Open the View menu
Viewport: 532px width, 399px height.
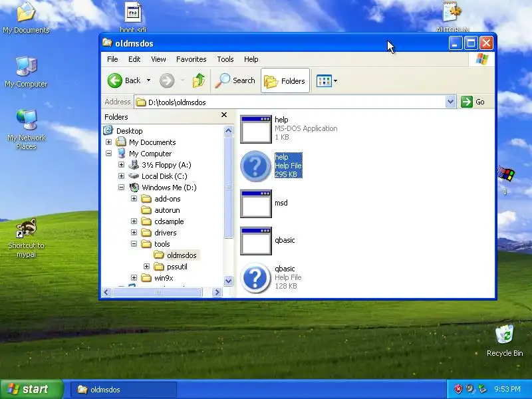[x=158, y=59]
